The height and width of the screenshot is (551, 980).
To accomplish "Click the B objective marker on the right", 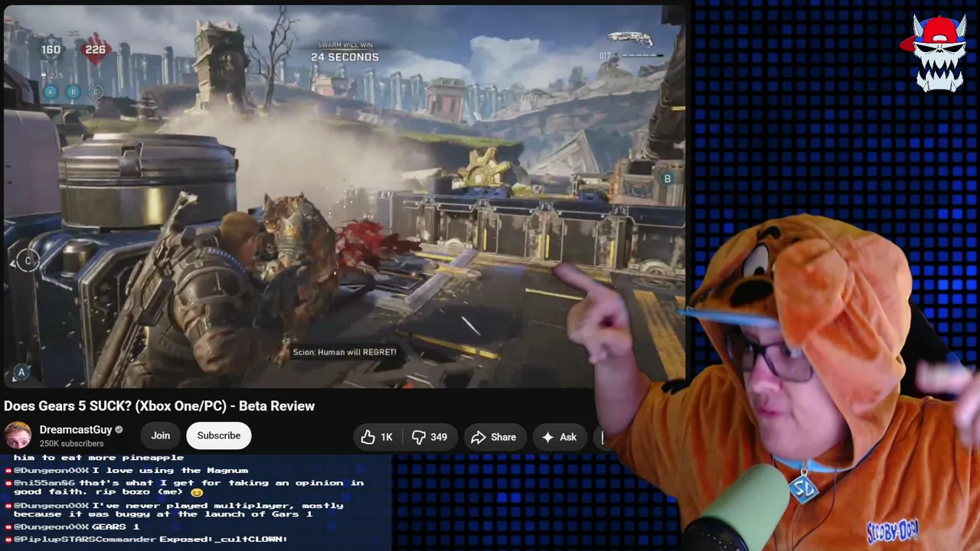I will (667, 179).
